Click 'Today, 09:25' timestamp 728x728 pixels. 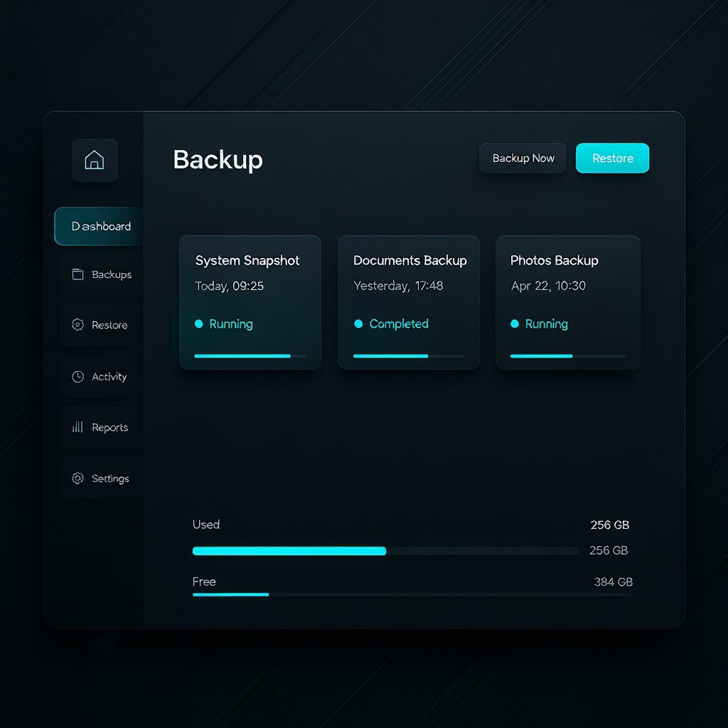[x=229, y=286]
